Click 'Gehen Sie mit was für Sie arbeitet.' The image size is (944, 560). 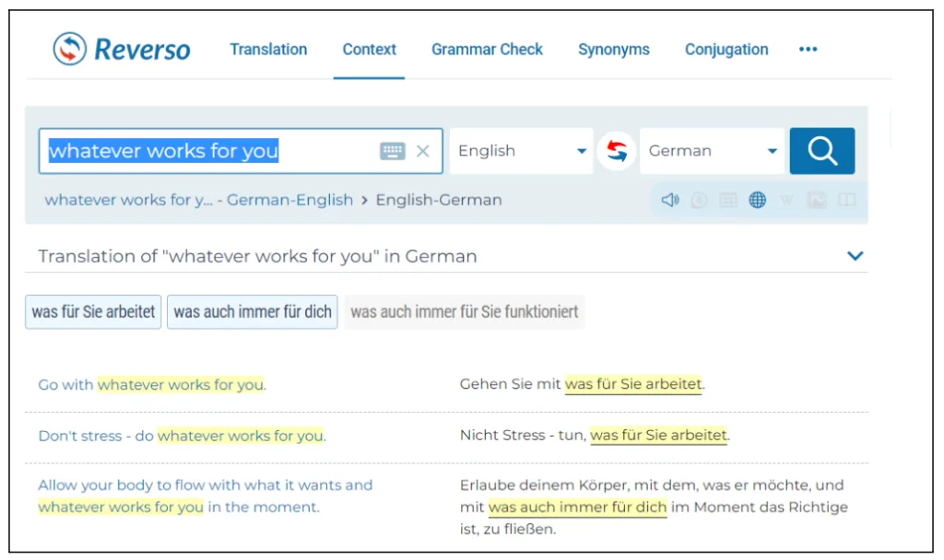pos(583,384)
